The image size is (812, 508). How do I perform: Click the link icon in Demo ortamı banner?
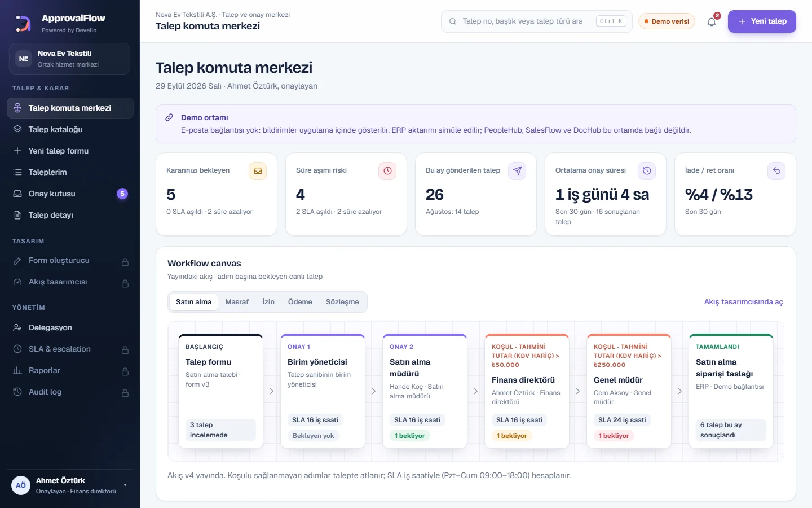point(169,118)
